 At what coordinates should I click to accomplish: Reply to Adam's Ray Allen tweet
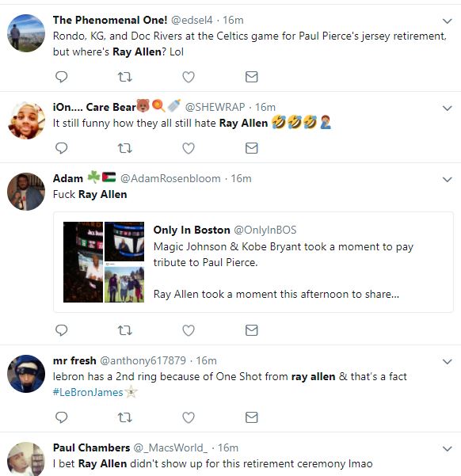(61, 330)
